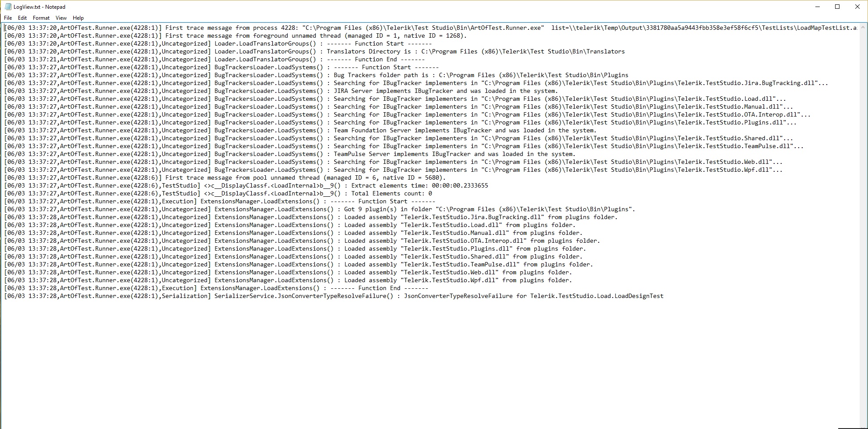Click the vertical scrollbar up arrow
This screenshot has width=868, height=429.
[x=863, y=27]
